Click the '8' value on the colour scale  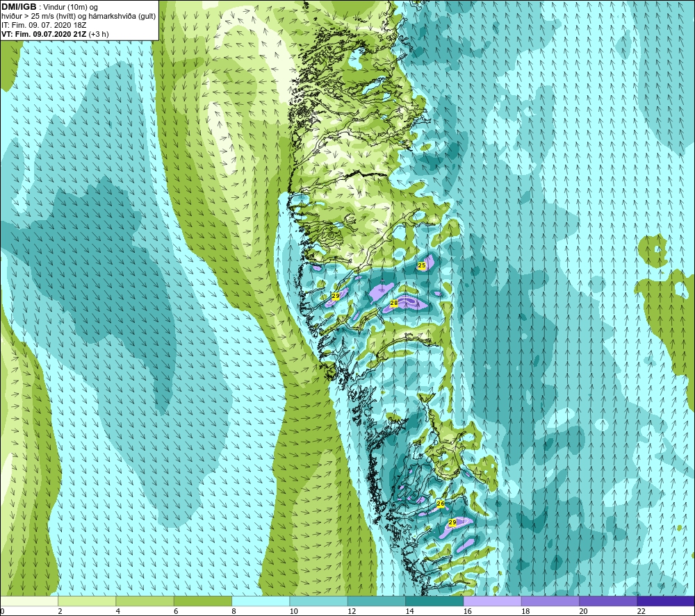234,611
